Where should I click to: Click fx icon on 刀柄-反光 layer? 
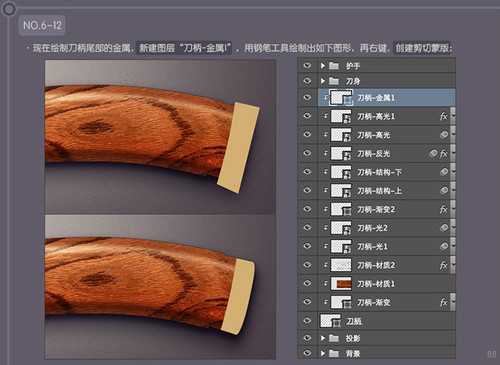(444, 154)
